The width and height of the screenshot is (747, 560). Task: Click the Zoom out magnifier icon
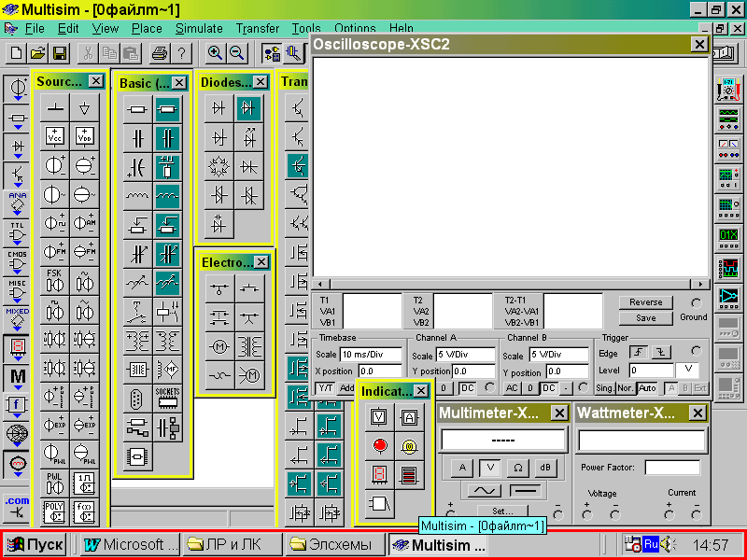click(x=237, y=53)
